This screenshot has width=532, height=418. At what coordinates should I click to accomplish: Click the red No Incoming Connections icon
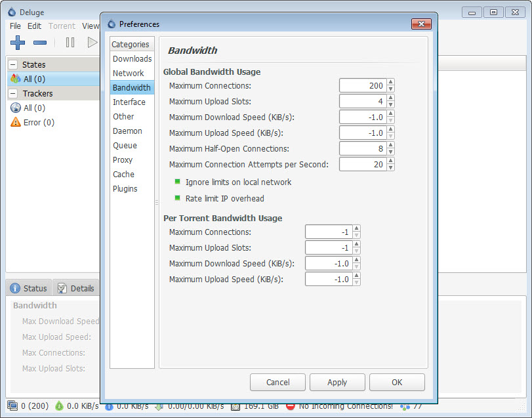291,406
